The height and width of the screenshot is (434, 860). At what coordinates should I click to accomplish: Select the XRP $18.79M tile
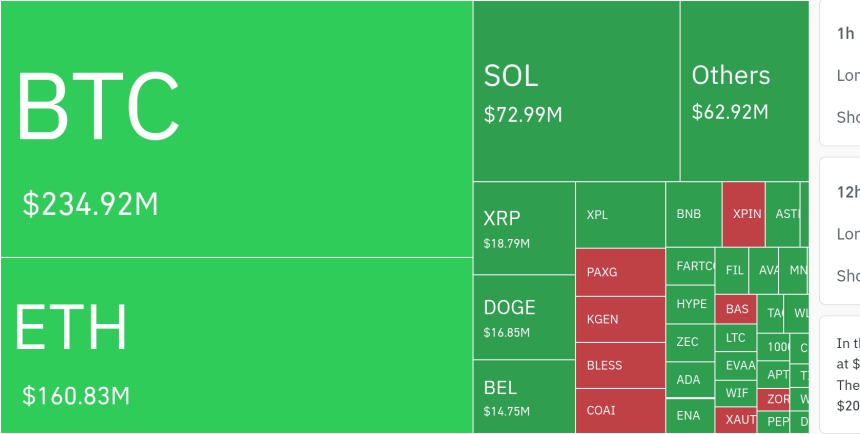tap(523, 229)
